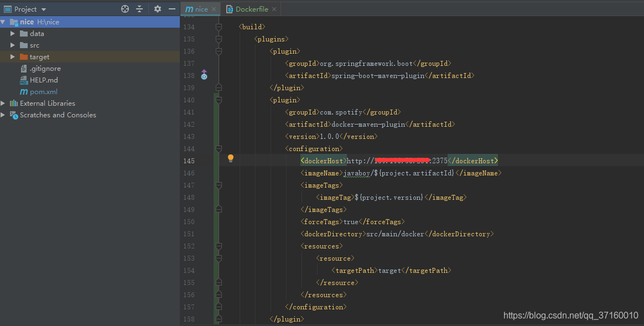Screen dimensions: 644x326
Task: Expand the src folder
Action: tap(12, 45)
